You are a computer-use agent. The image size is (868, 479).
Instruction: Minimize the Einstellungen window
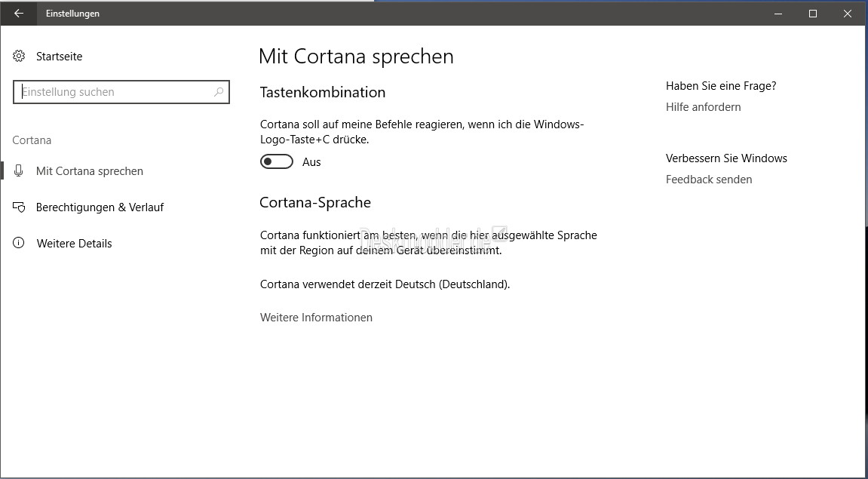[x=779, y=14]
